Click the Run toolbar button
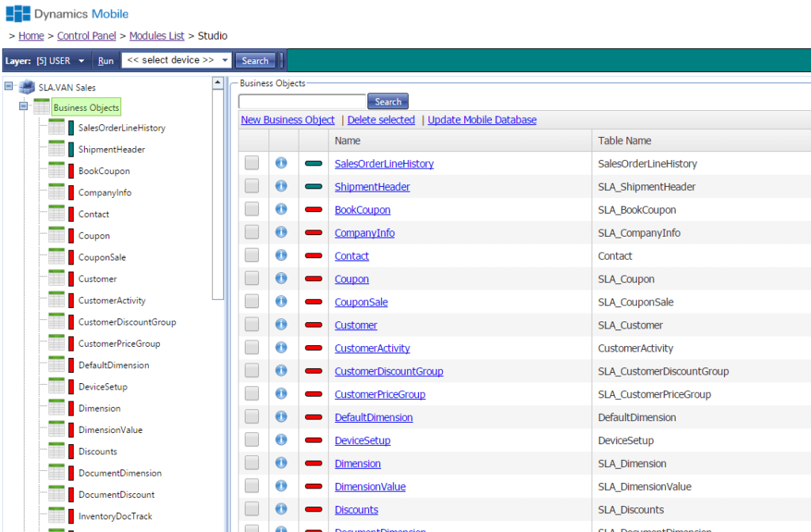Image resolution: width=811 pixels, height=532 pixels. [105, 60]
